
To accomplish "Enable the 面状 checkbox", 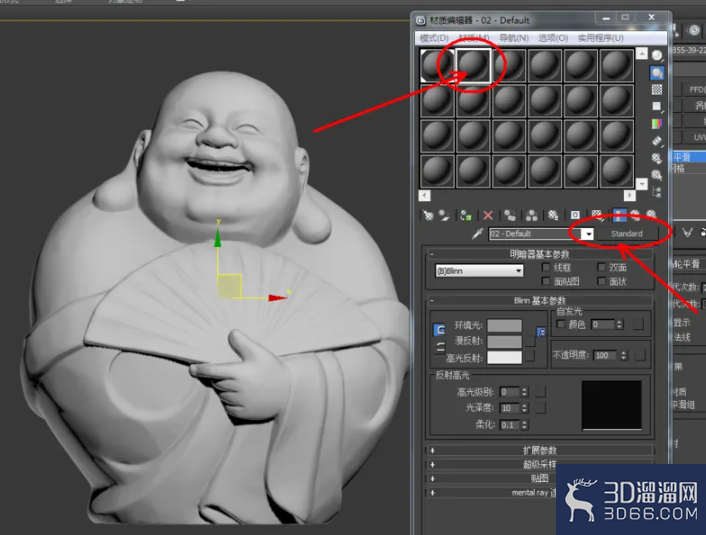I will 601,281.
